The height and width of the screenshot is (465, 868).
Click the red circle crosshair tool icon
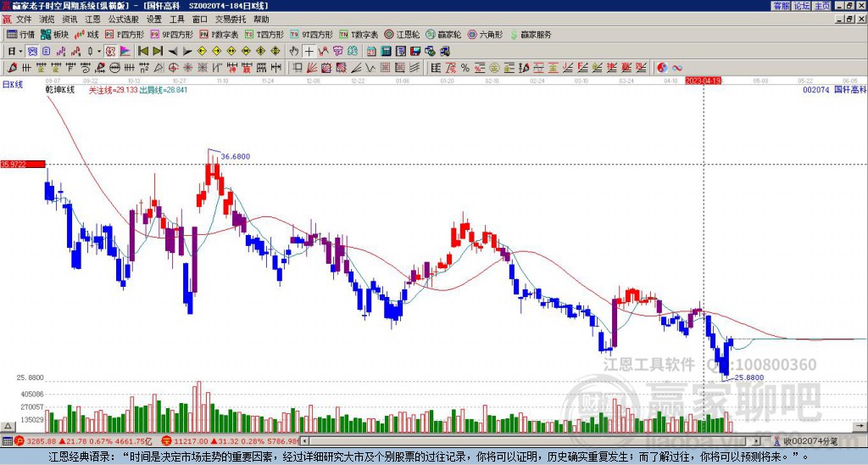(173, 68)
